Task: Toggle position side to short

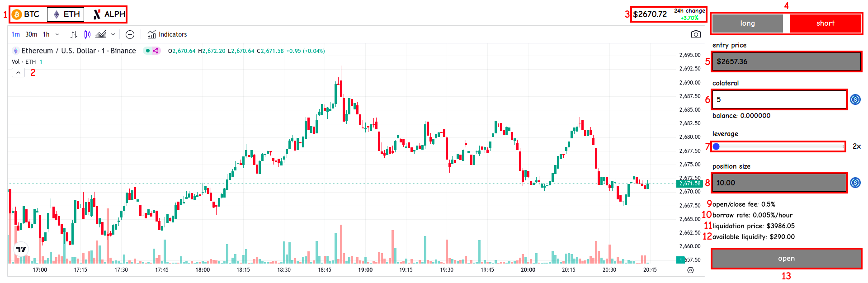Action: pos(825,24)
